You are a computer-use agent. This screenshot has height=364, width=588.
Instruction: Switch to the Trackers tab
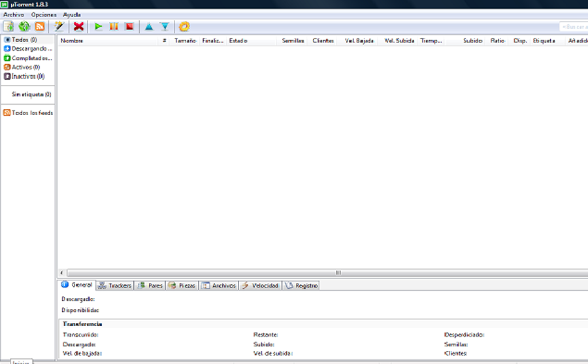115,286
